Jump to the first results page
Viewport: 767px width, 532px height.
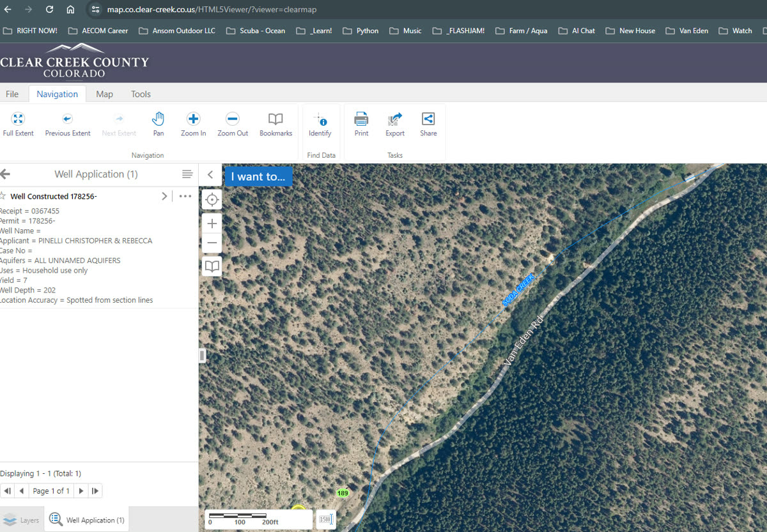tap(7, 491)
